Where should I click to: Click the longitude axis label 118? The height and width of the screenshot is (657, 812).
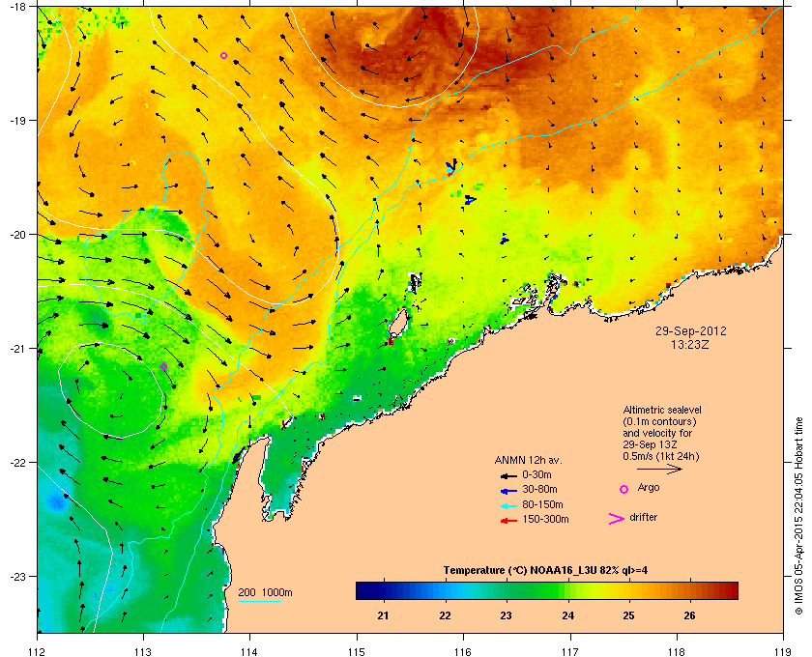677,651
